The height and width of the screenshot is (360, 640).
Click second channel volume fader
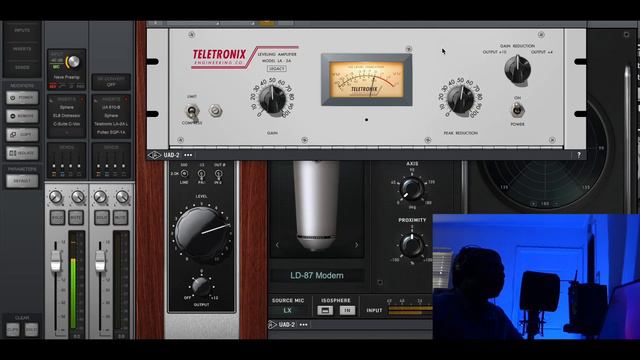100,261
